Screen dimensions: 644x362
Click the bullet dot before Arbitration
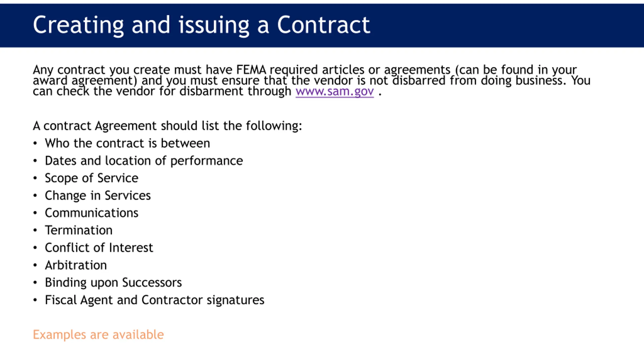coord(35,265)
